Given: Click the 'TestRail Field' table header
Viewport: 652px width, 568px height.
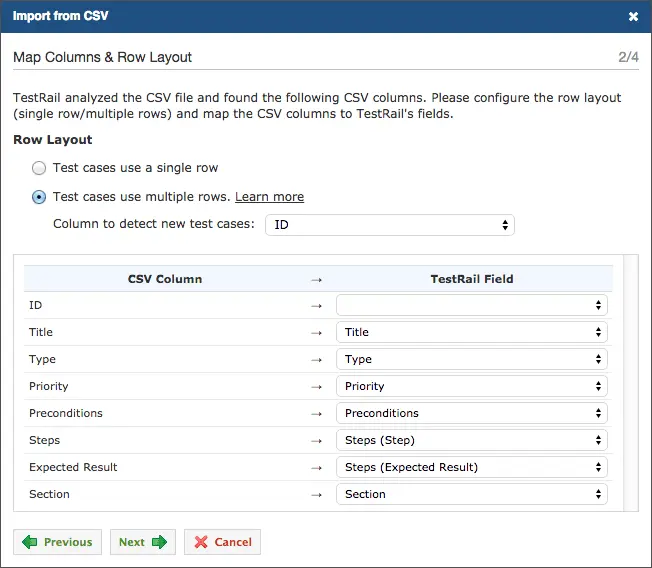Looking at the screenshot, I should 472,279.
